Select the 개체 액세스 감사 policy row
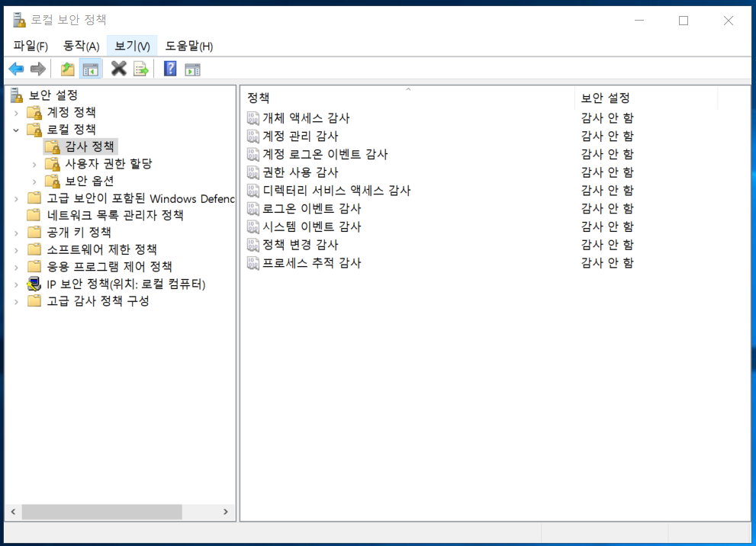This screenshot has width=756, height=546. 495,118
